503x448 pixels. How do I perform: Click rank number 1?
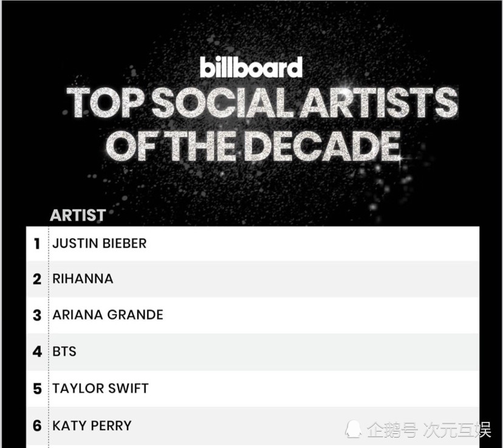37,244
